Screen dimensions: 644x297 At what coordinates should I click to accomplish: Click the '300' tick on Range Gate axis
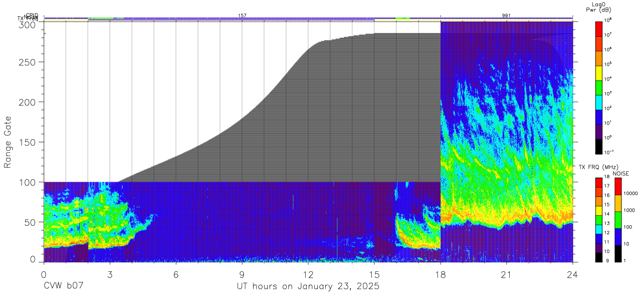[x=28, y=25]
